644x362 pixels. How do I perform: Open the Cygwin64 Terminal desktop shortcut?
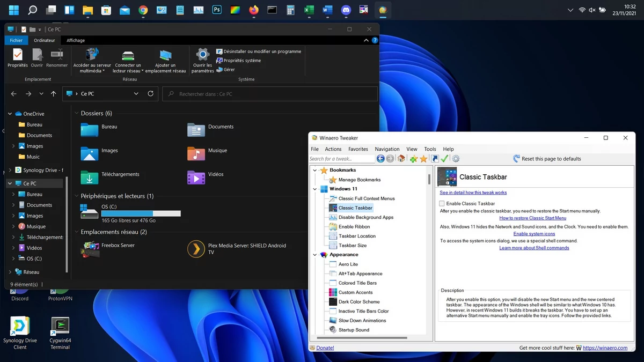[x=60, y=333]
